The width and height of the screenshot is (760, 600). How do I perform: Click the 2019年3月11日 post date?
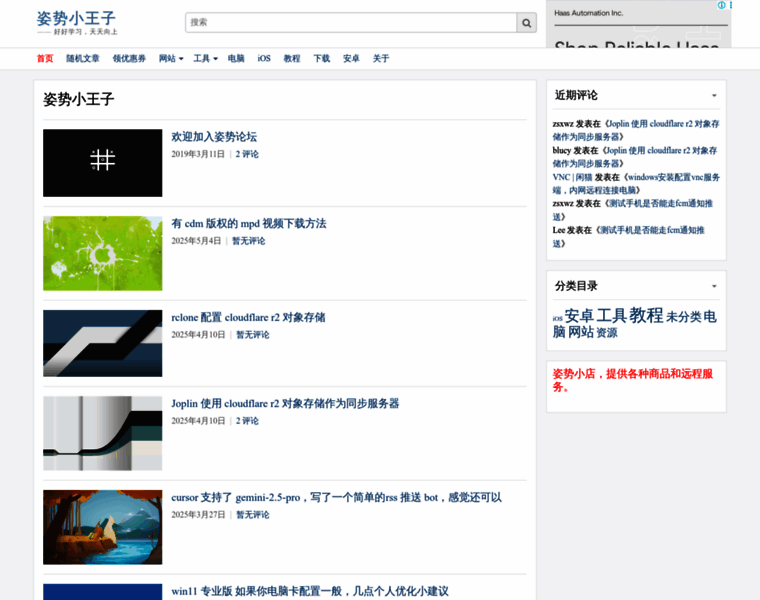click(x=198, y=154)
